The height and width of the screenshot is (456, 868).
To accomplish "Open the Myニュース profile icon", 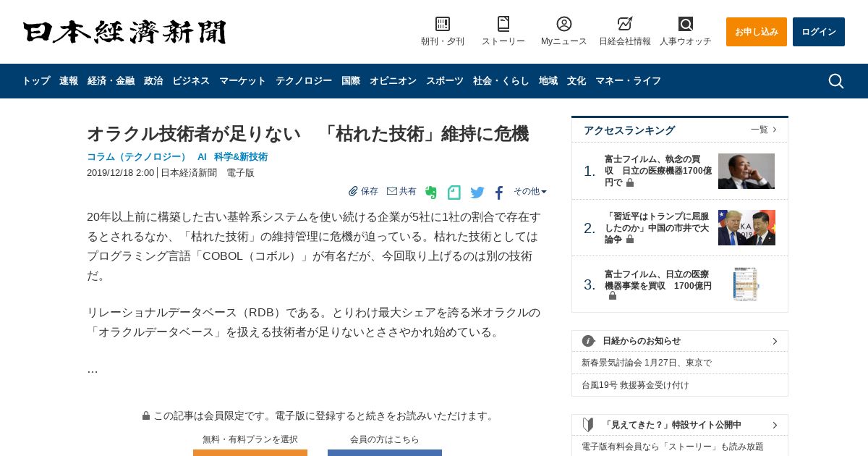I will click(564, 24).
